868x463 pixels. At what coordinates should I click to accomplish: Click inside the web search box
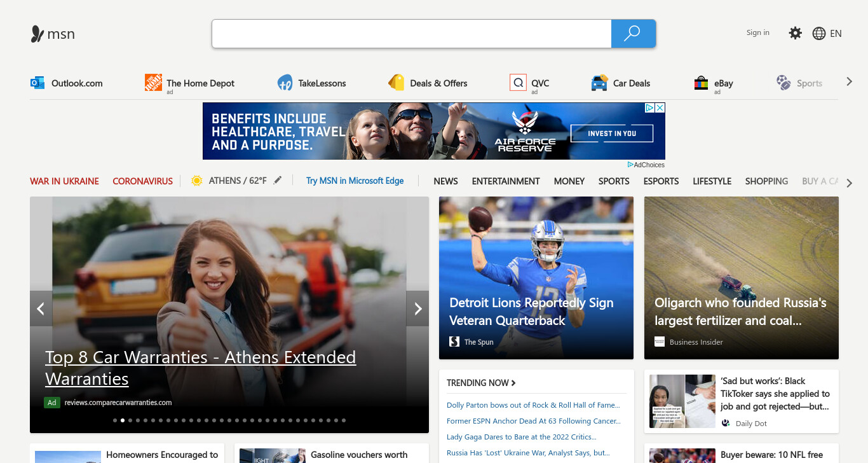[412, 34]
